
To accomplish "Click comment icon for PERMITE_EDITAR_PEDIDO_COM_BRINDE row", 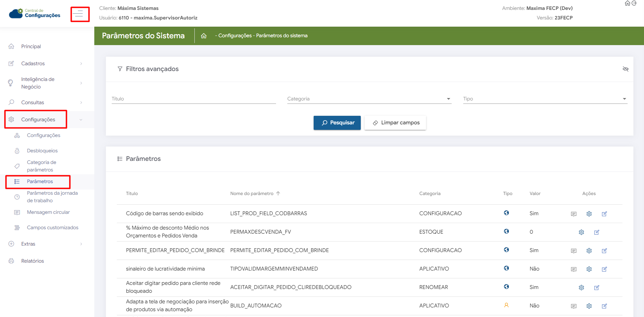I will coord(573,251).
